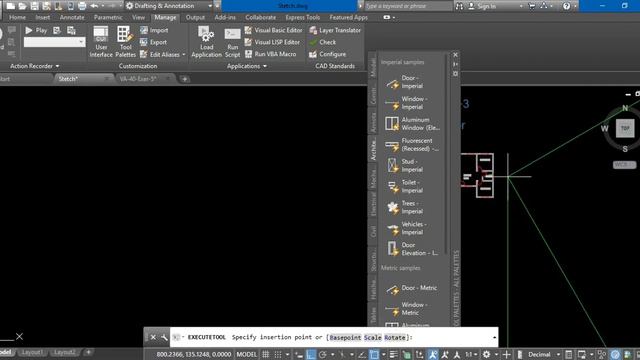Open the Tool Palettes window
Image resolution: width=640 pixels, height=360 pixels.
click(125, 42)
